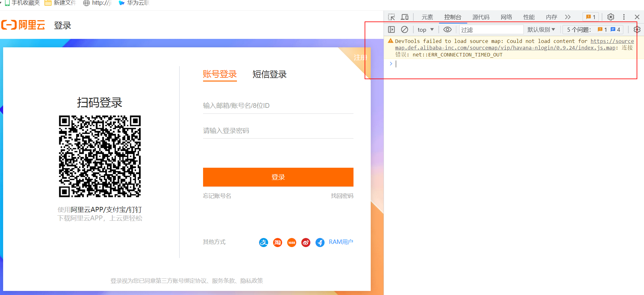Image resolution: width=644 pixels, height=295 pixels.
Task: Close the DevTools panel
Action: click(x=637, y=17)
